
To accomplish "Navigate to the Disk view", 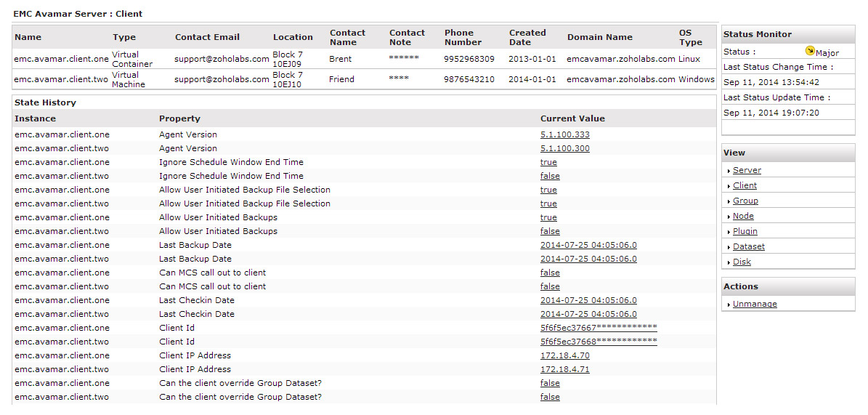I will 742,262.
